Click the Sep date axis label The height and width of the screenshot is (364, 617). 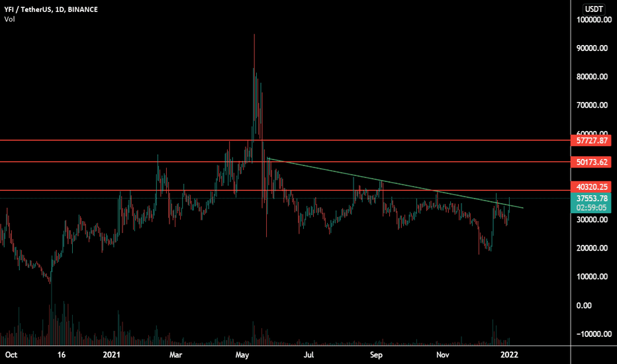point(376,355)
